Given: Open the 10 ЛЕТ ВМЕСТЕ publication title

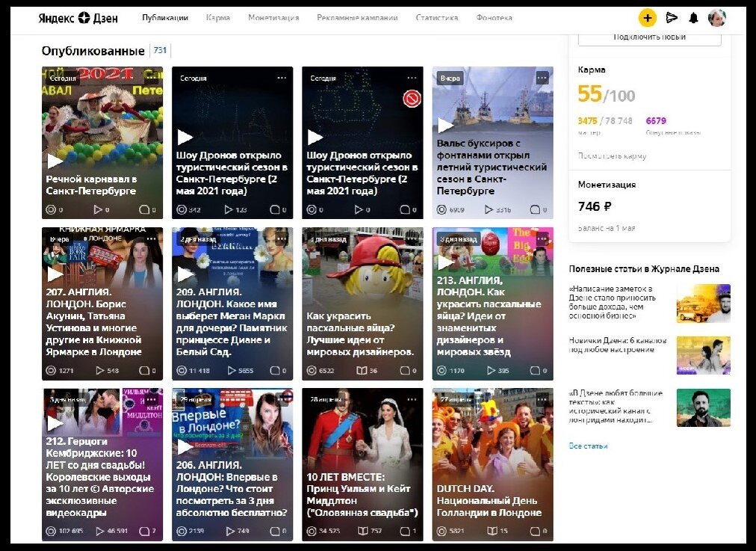Looking at the screenshot, I should coord(362,494).
